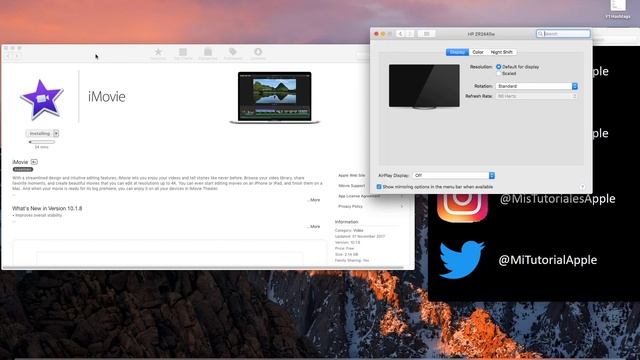Image resolution: width=640 pixels, height=360 pixels.
Task: Click the Information section heading
Action: (x=347, y=222)
